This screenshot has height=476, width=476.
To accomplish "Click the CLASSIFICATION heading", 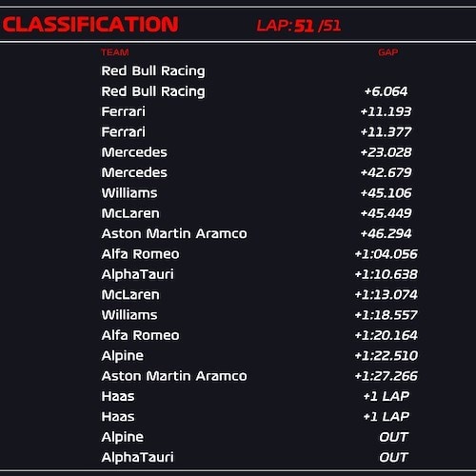I will click(x=90, y=25).
